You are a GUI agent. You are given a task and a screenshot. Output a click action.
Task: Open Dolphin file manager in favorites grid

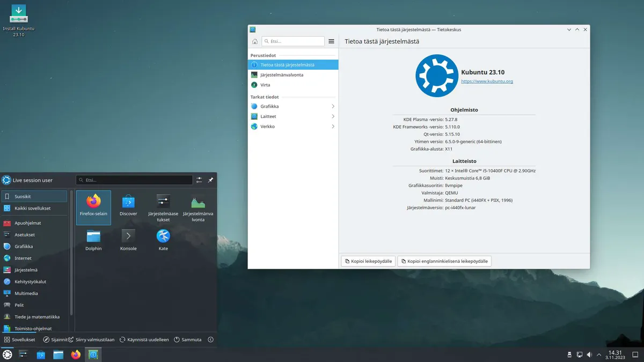click(x=93, y=240)
